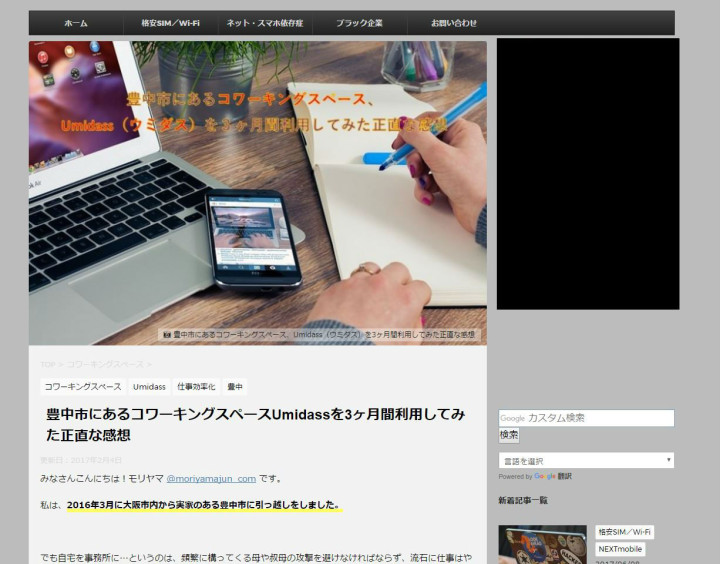Open the 格安SIM／Wi-Fi menu item
Screen dimensions: 720x564
170,23
